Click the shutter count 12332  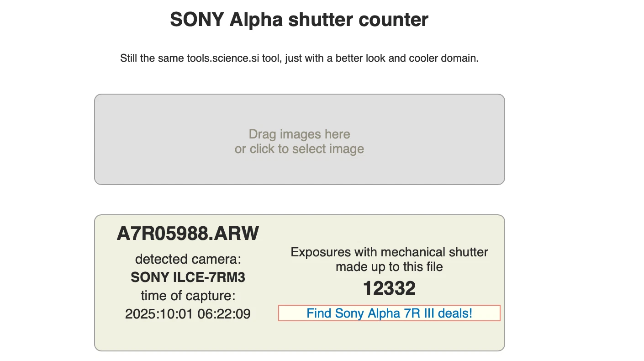[x=389, y=288]
